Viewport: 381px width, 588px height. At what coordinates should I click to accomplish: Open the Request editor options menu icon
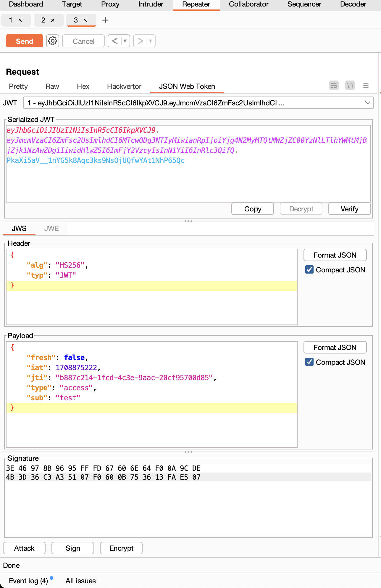tap(366, 86)
